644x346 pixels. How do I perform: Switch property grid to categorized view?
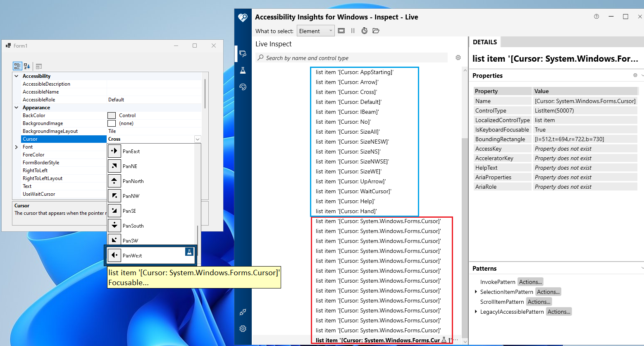[17, 66]
